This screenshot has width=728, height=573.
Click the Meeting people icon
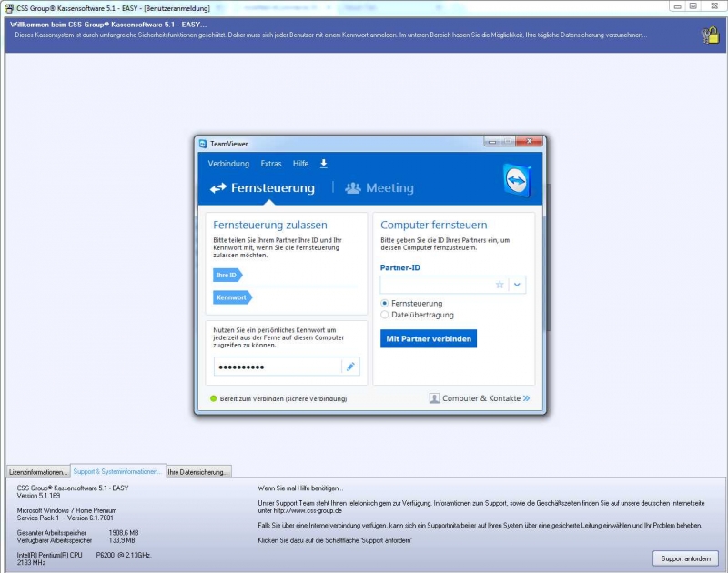pos(353,188)
